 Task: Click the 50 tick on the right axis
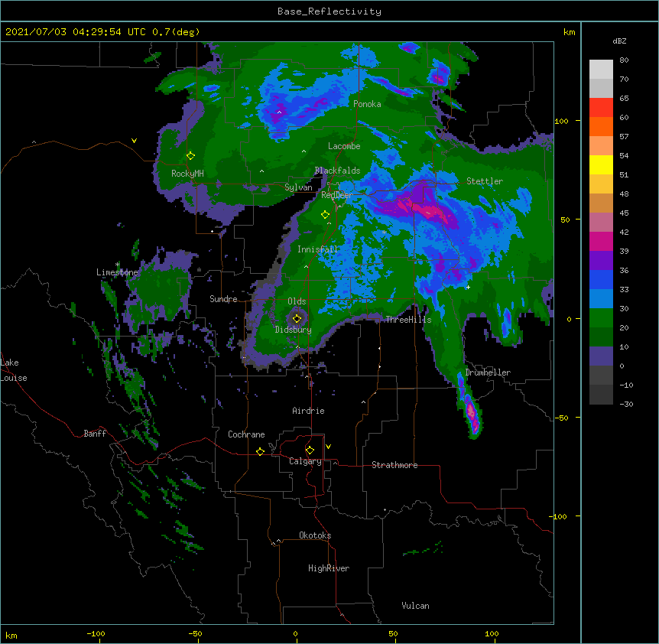tap(565, 220)
